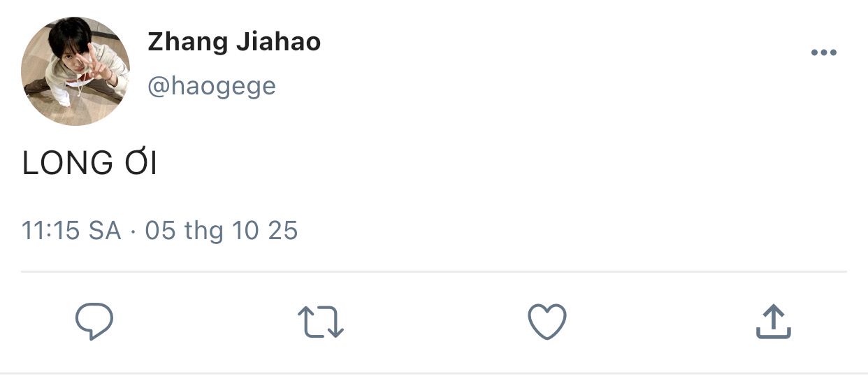Open the three-dot more options menu
Viewport: 868px width, 386px height.
coord(823,53)
